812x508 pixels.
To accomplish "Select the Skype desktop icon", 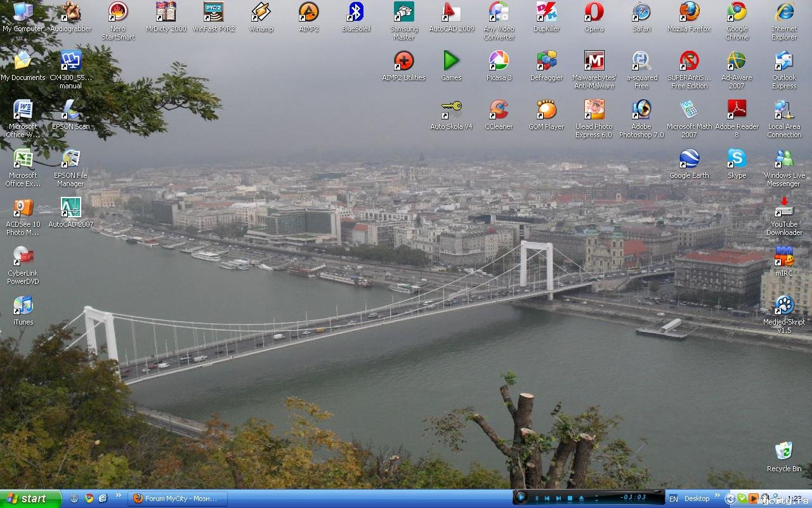I will pyautogui.click(x=737, y=159).
